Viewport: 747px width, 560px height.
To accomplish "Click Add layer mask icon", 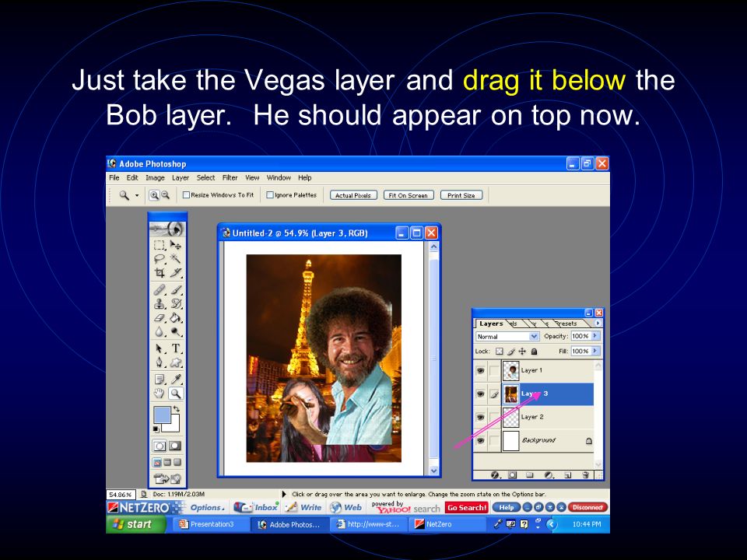I will point(512,474).
